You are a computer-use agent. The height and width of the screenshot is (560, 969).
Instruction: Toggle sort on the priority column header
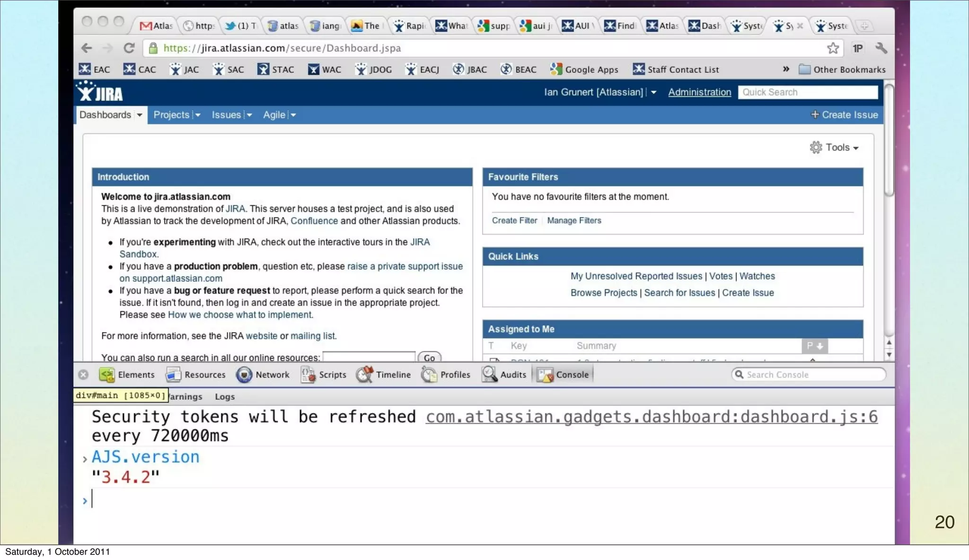(814, 346)
